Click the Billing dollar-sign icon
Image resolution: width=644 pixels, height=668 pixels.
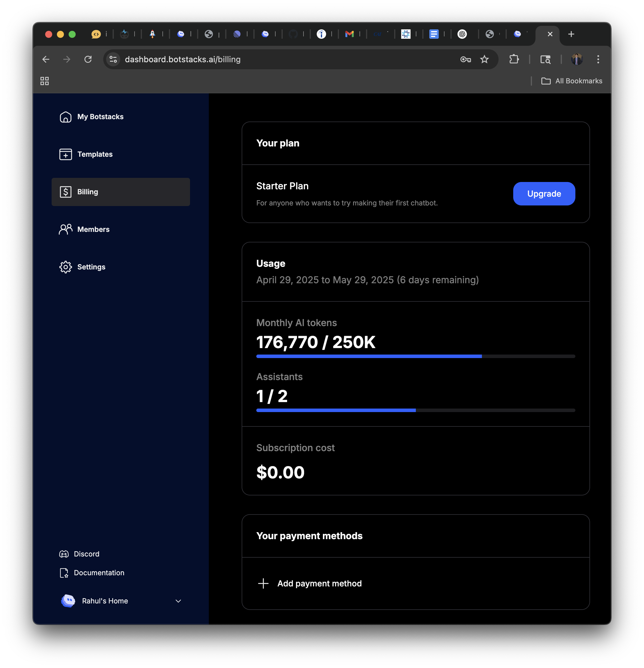[65, 192]
